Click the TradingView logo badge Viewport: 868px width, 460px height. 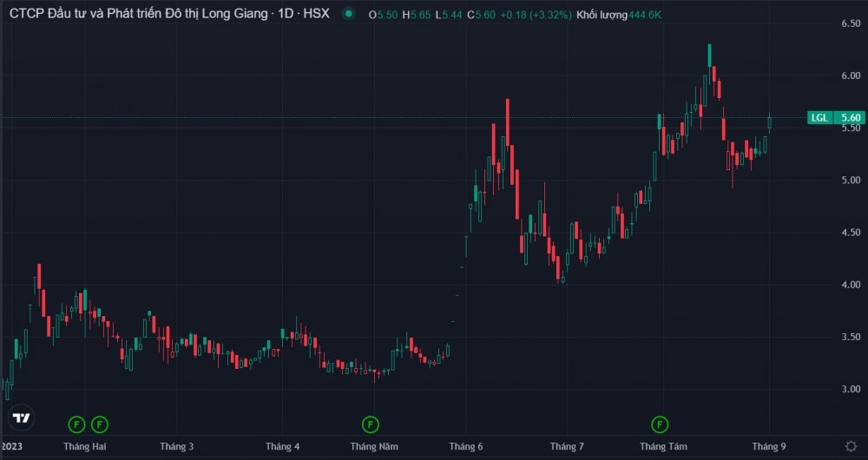[x=22, y=418]
